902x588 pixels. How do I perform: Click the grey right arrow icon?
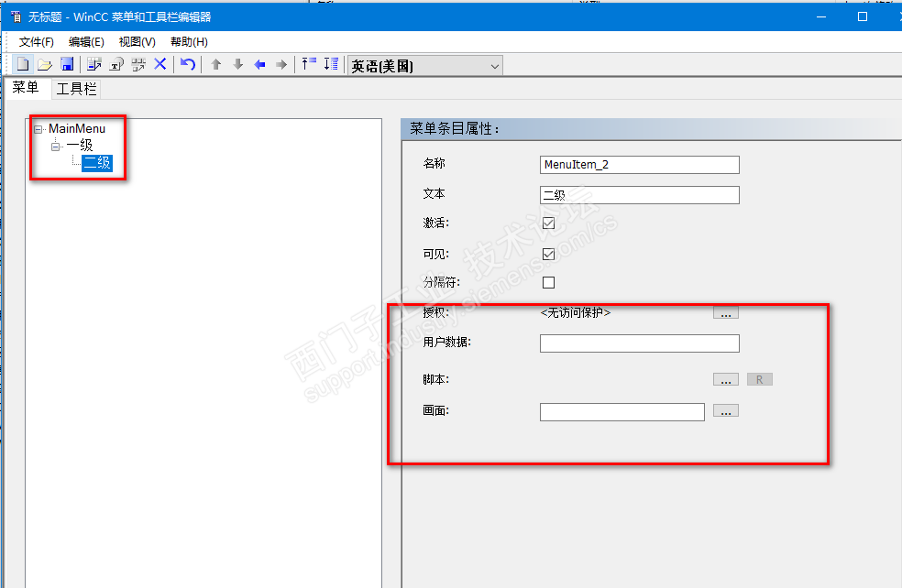pyautogui.click(x=281, y=64)
